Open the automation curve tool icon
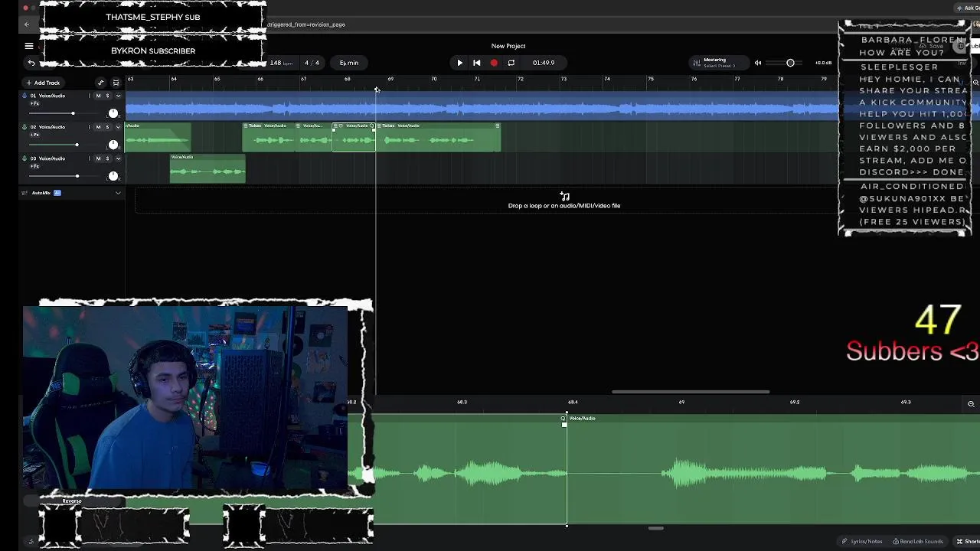 click(100, 83)
